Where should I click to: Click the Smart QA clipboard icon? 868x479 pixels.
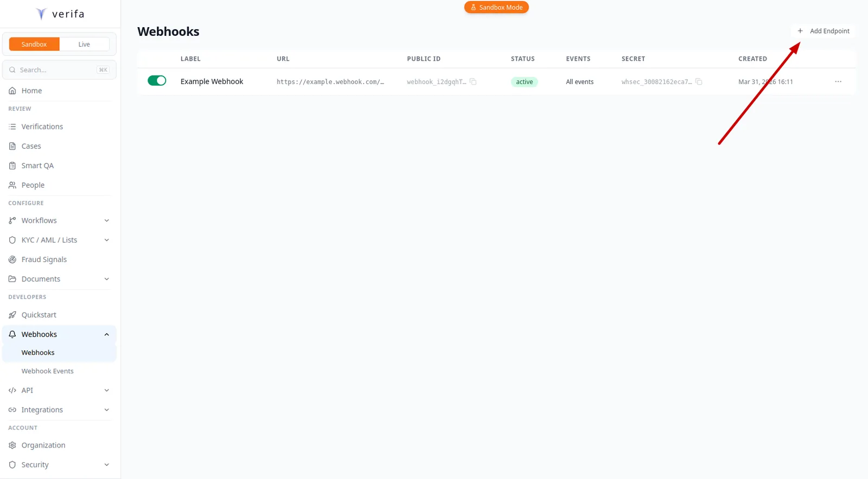[12, 165]
